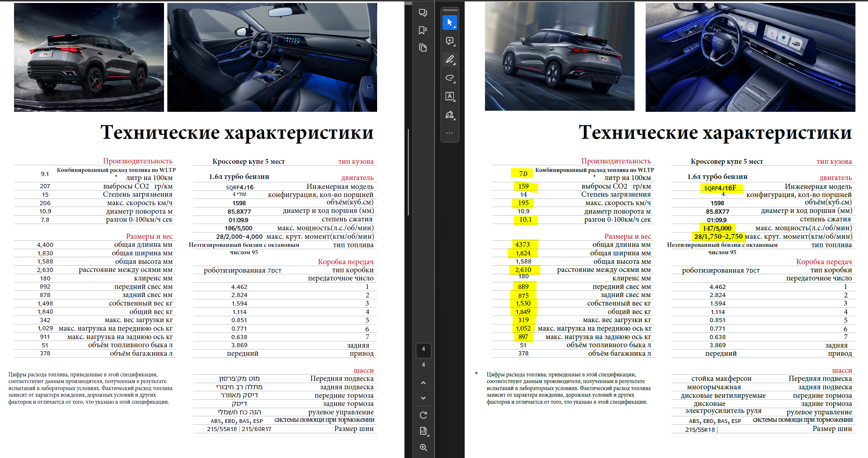Image resolution: width=868 pixels, height=458 pixels.
Task: Open the Page thumbnails panel icon
Action: [x=423, y=48]
